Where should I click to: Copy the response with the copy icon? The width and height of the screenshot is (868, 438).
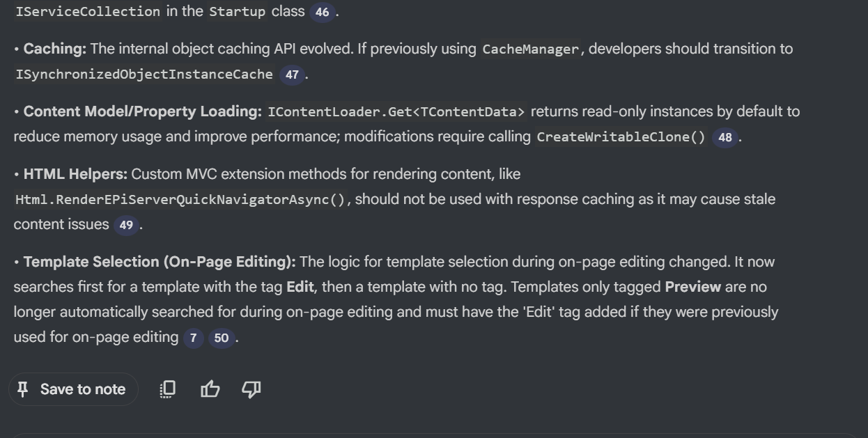pyautogui.click(x=167, y=389)
